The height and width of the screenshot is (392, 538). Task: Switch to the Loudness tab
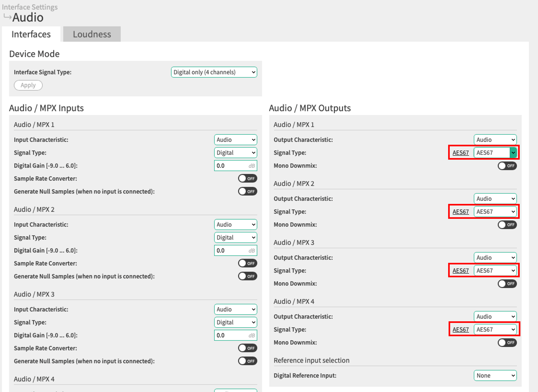coord(92,34)
